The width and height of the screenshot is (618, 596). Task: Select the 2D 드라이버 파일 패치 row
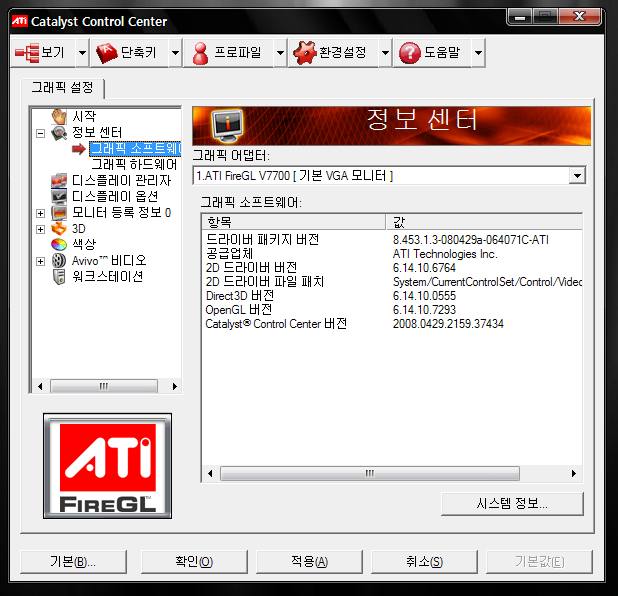point(392,282)
